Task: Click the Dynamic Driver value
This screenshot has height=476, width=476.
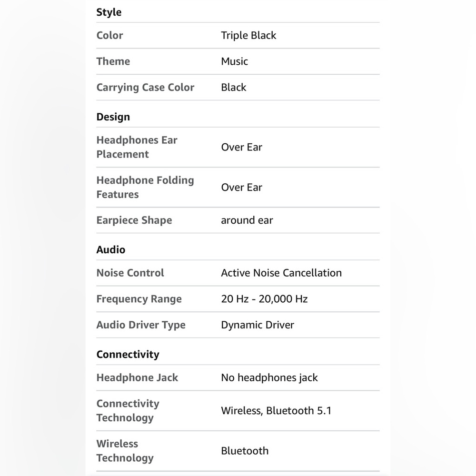Action: click(258, 325)
